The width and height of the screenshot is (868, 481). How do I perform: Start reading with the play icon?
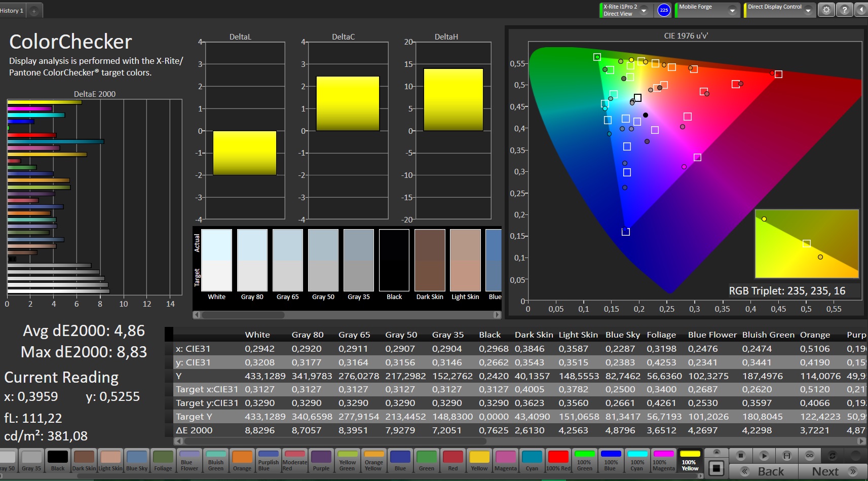click(x=764, y=456)
